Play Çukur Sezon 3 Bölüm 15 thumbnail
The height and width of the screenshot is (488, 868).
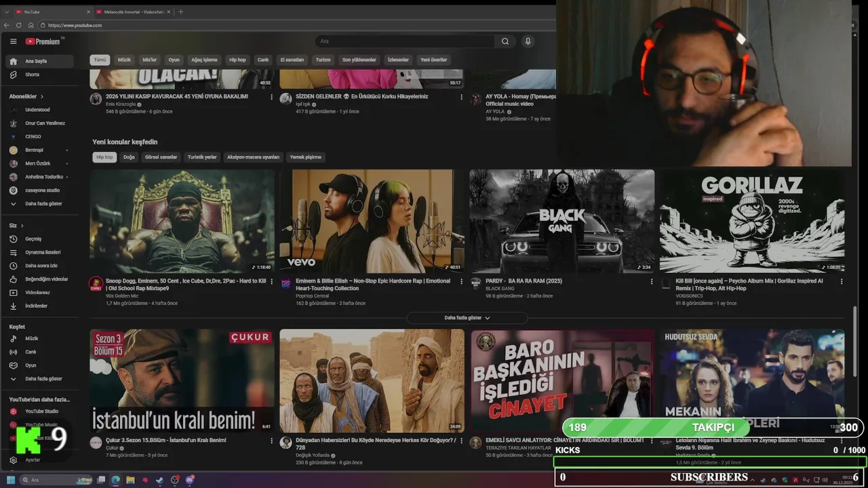(182, 380)
